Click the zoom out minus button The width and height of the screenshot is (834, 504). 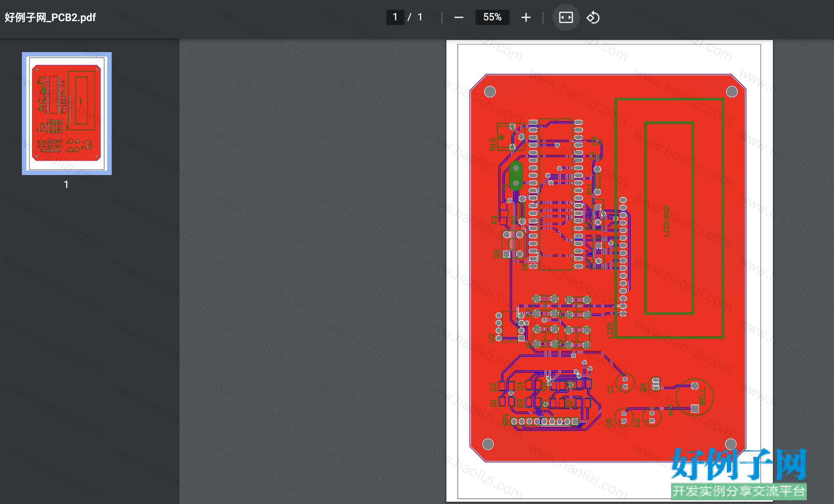[x=459, y=17]
